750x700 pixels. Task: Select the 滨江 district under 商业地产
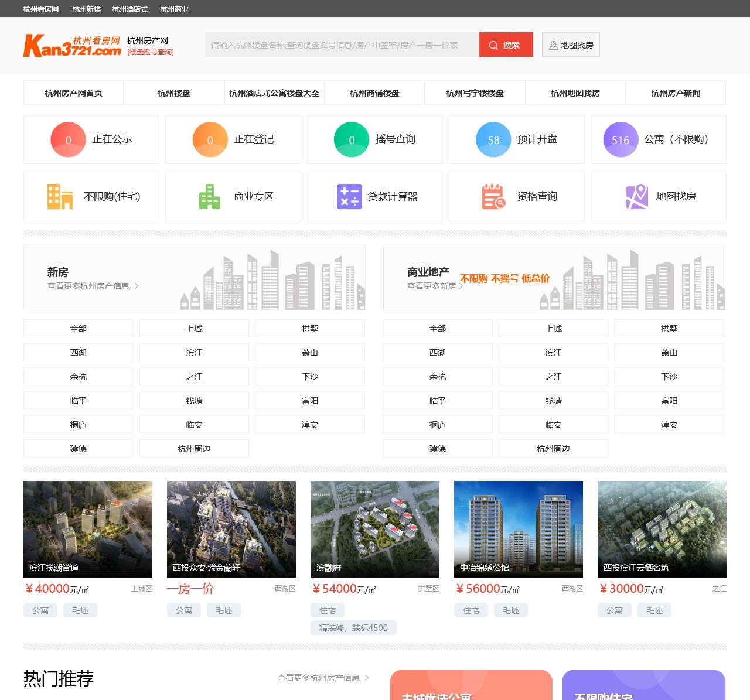pos(553,352)
